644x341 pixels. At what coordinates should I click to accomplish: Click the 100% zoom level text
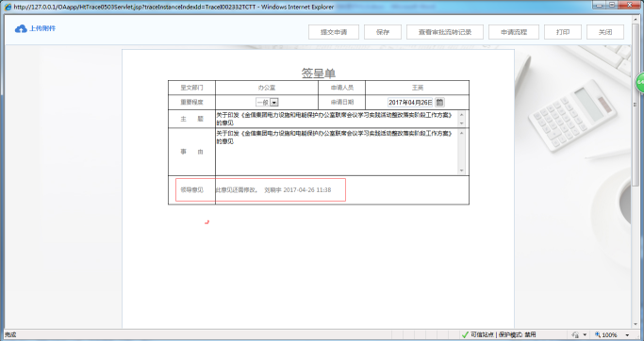tap(610, 335)
